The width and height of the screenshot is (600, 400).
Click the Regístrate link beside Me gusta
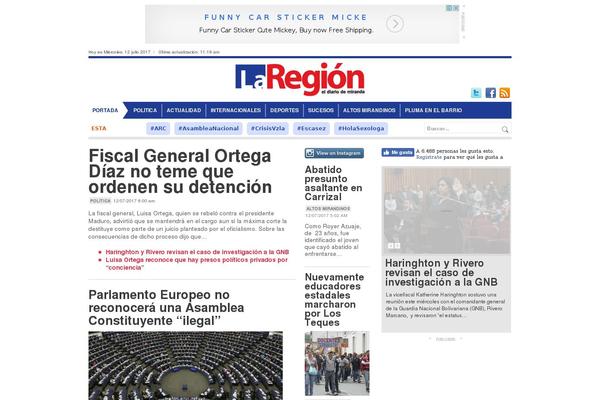[x=429, y=157]
